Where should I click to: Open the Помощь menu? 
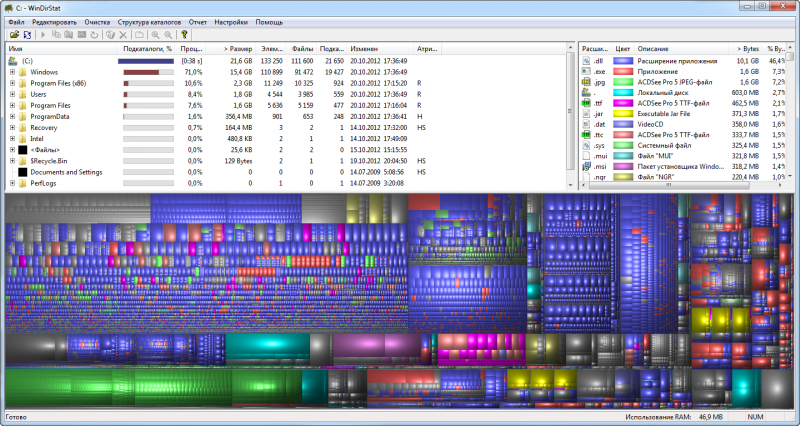[269, 22]
